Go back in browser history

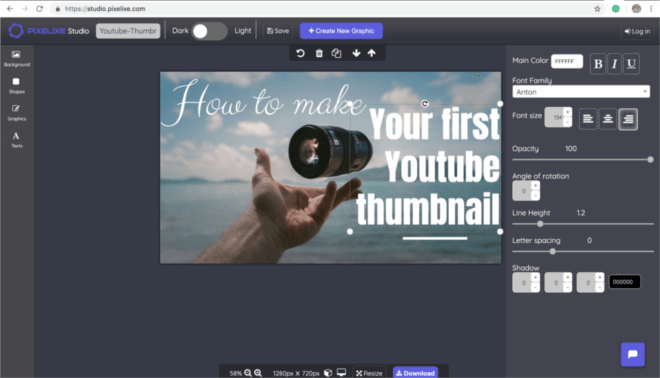pyautogui.click(x=10, y=8)
